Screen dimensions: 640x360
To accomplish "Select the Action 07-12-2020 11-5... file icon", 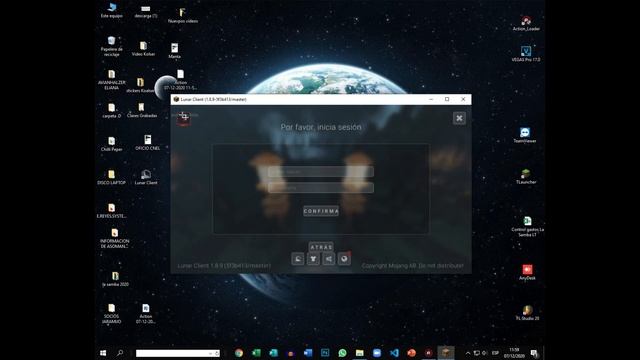I will coord(180,80).
